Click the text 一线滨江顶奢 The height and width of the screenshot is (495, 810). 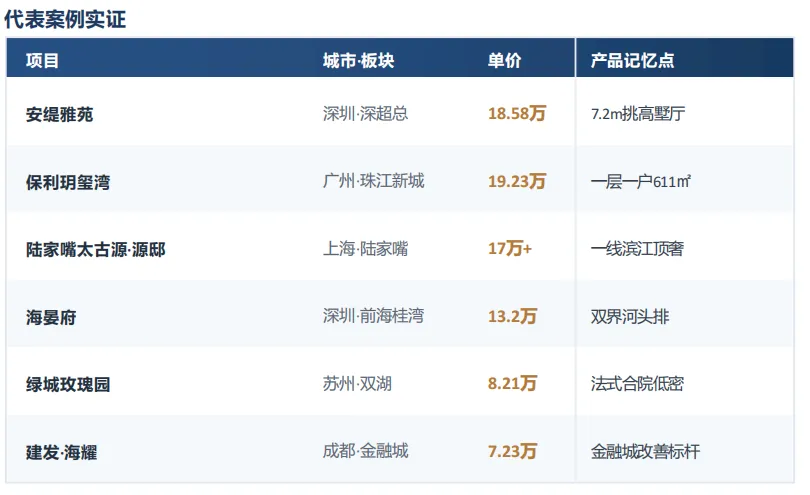click(637, 249)
